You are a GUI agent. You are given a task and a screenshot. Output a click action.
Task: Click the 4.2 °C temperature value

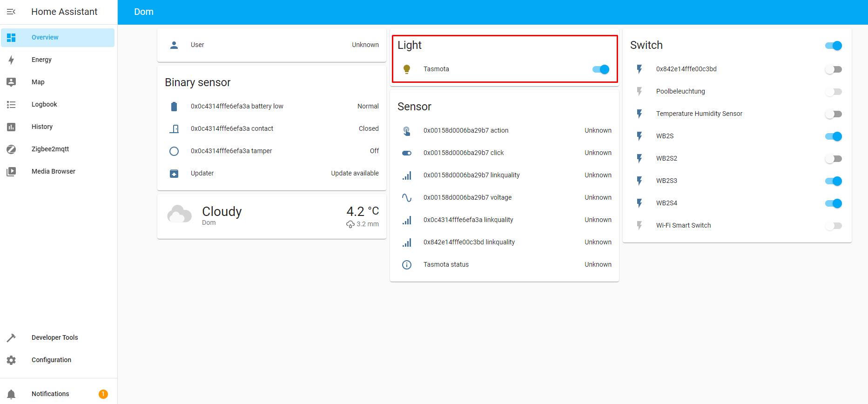(x=363, y=211)
